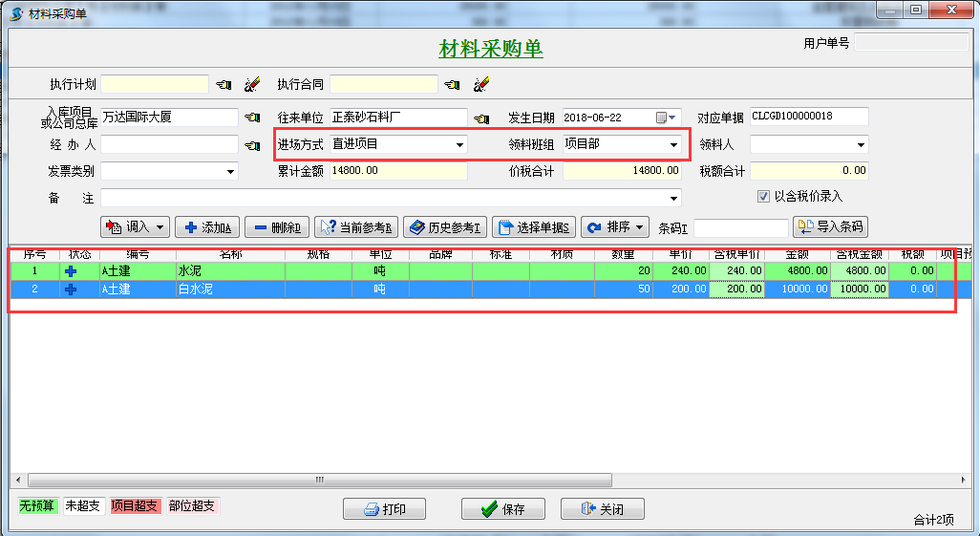Expand the 进场方式 dropdown

tap(459, 145)
